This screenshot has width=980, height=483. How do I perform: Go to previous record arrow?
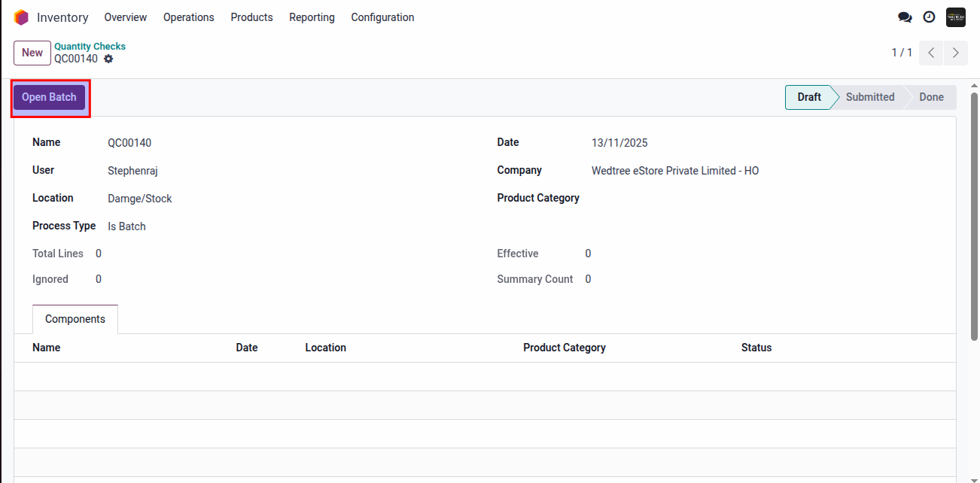[932, 53]
